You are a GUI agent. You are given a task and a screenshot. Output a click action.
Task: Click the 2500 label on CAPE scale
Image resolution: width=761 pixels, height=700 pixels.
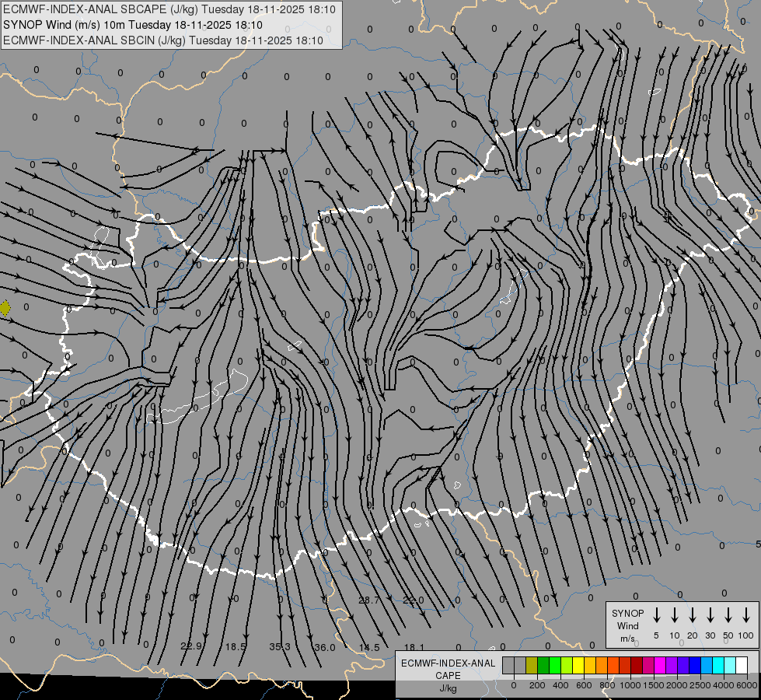pos(700,685)
